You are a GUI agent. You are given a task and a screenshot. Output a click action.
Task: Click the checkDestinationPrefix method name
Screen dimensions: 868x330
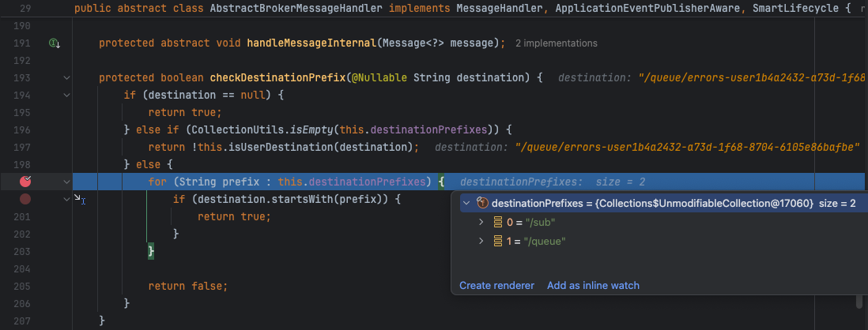click(277, 78)
